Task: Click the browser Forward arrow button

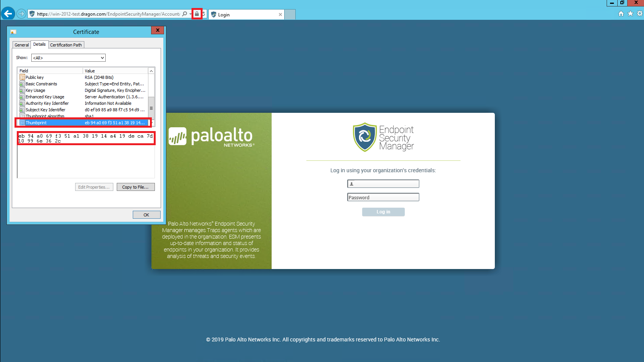Action: [x=21, y=14]
